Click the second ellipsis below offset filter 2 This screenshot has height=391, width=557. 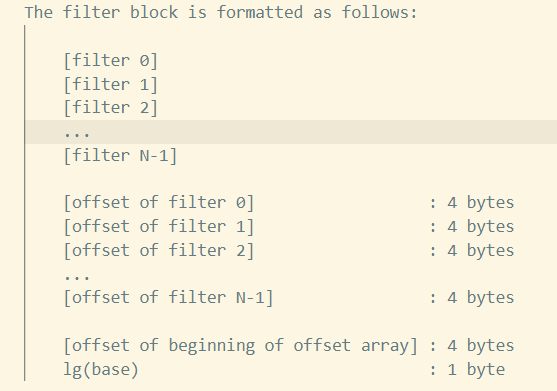tap(77, 277)
